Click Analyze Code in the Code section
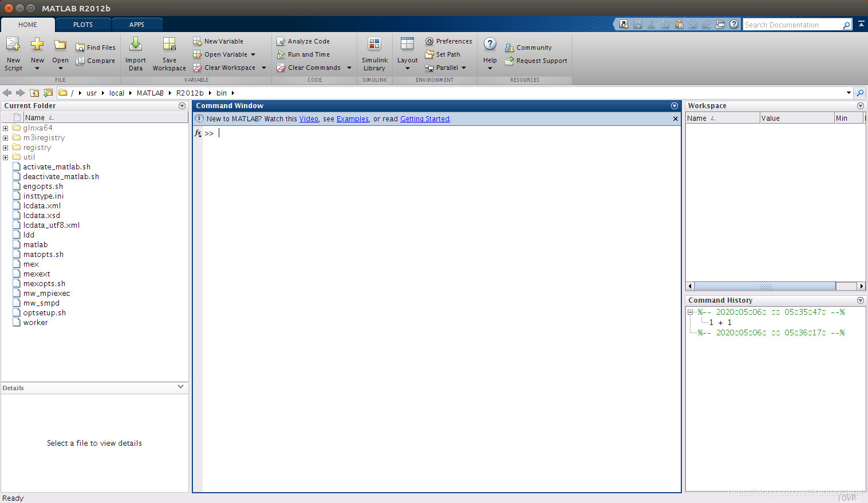Viewport: 868px width, 503px height. tap(303, 41)
